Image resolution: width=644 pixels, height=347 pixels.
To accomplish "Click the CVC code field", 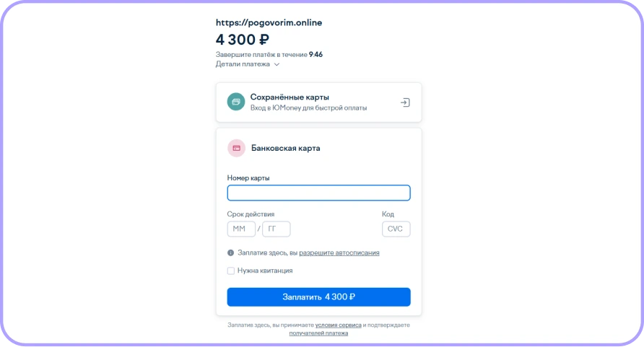I will tap(396, 229).
